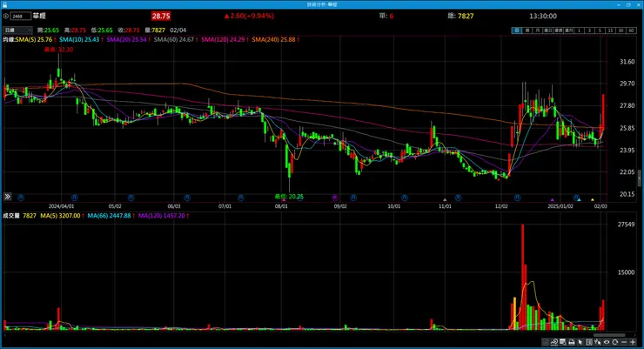Click the scroll right arrow under chart
Image resolution: width=644 pixels, height=349 pixels.
[635, 335]
